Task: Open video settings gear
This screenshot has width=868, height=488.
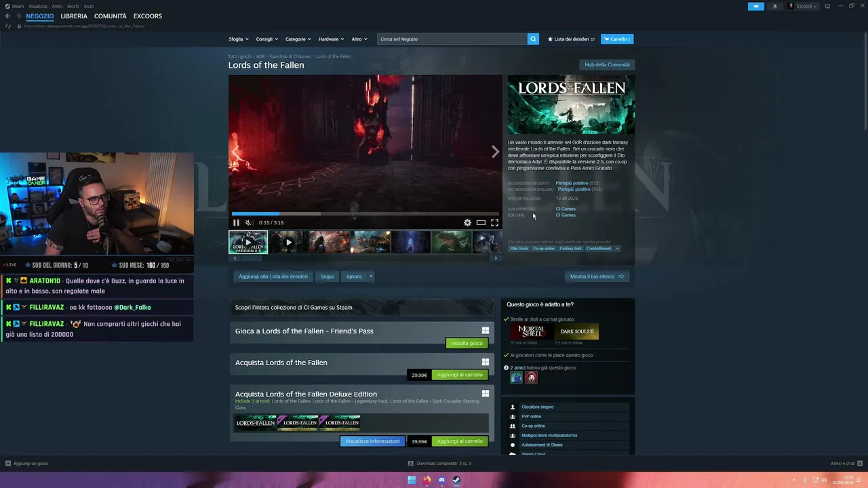Action: pos(467,222)
